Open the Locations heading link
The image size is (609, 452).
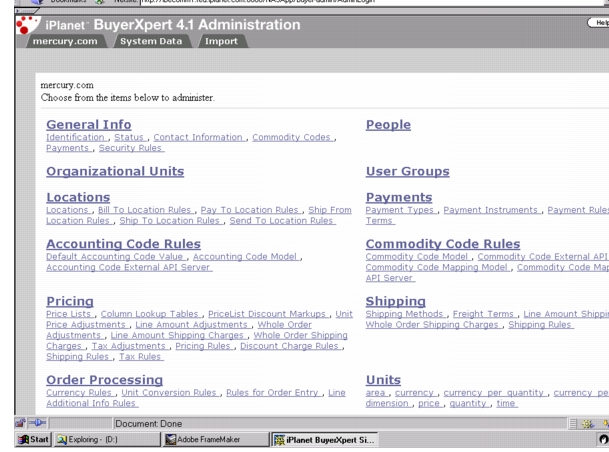[78, 197]
